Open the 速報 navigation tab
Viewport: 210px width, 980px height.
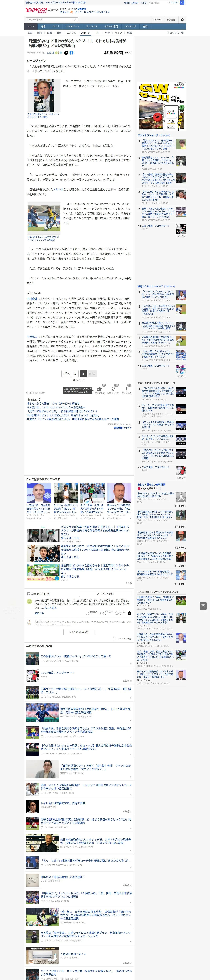(43, 27)
